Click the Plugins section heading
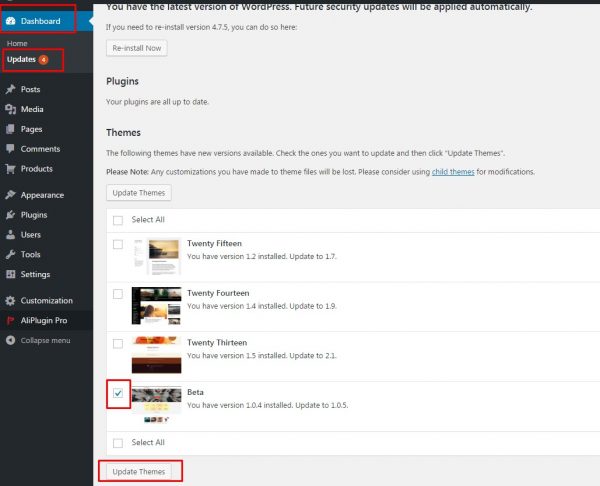 point(122,82)
